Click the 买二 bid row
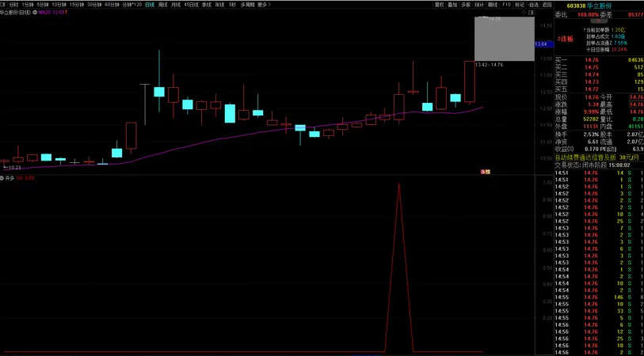 599,67
